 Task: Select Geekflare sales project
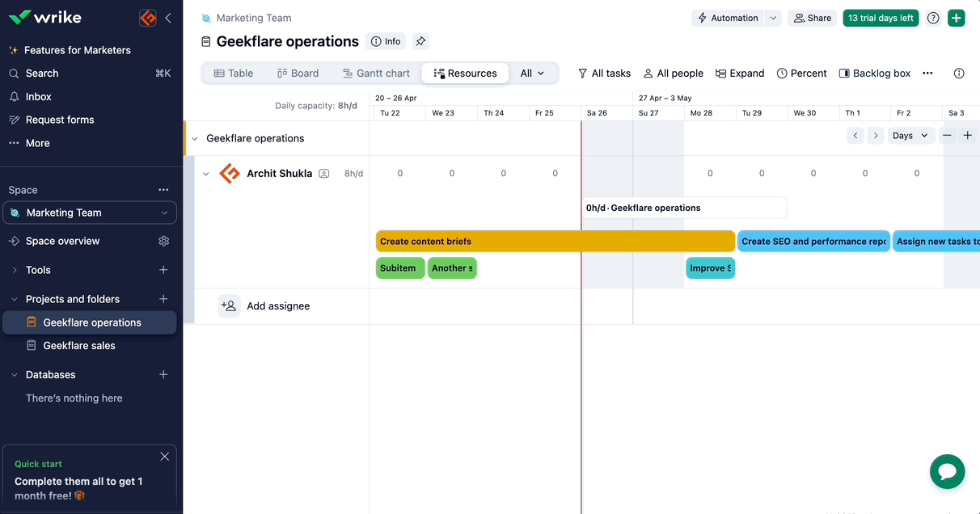[x=79, y=346]
